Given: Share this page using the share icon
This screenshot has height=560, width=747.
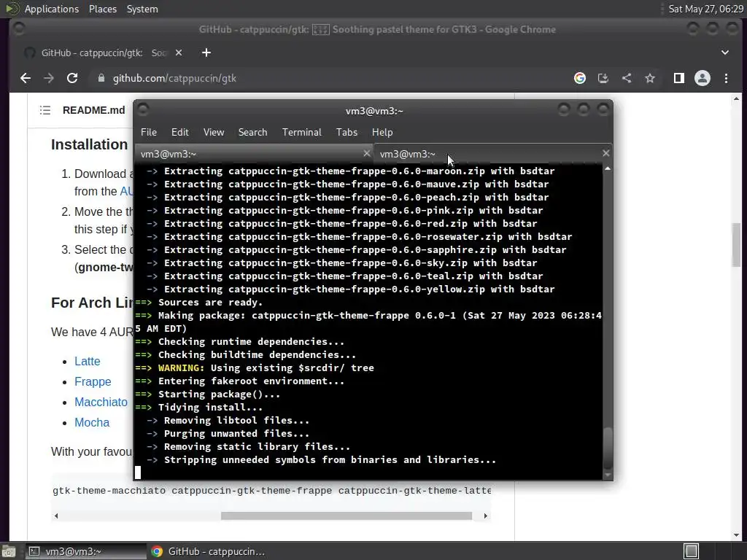Looking at the screenshot, I should tap(627, 79).
